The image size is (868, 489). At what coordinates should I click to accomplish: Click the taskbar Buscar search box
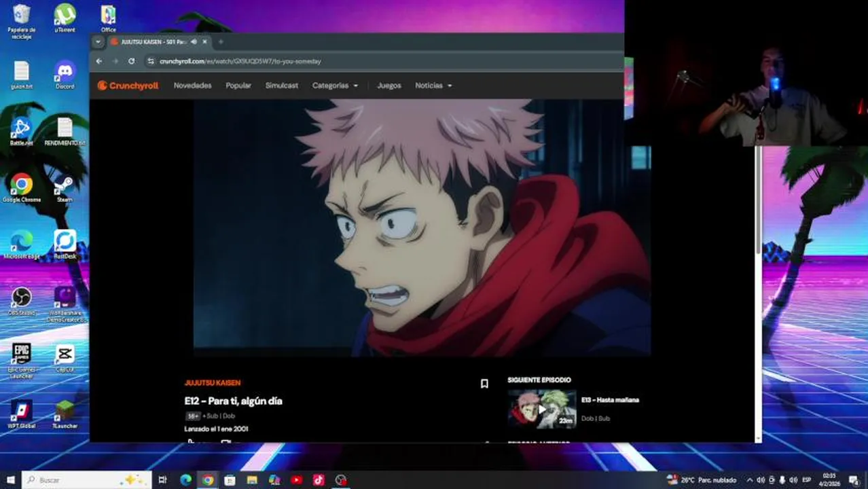tap(86, 480)
